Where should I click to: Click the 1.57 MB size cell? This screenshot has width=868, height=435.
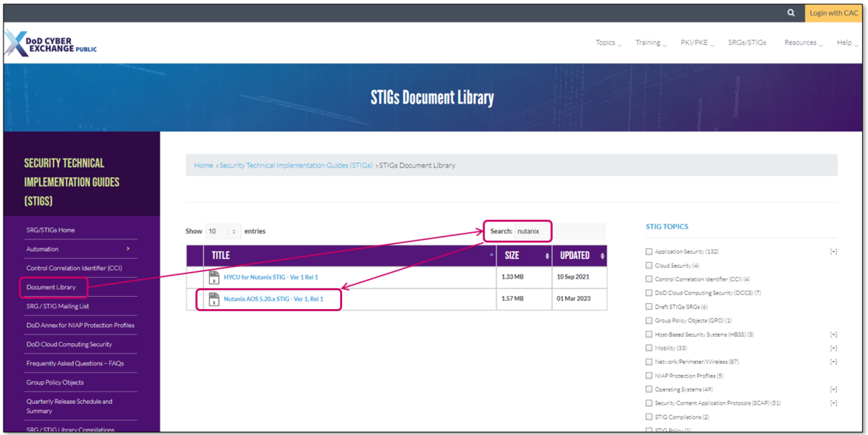tap(525, 299)
